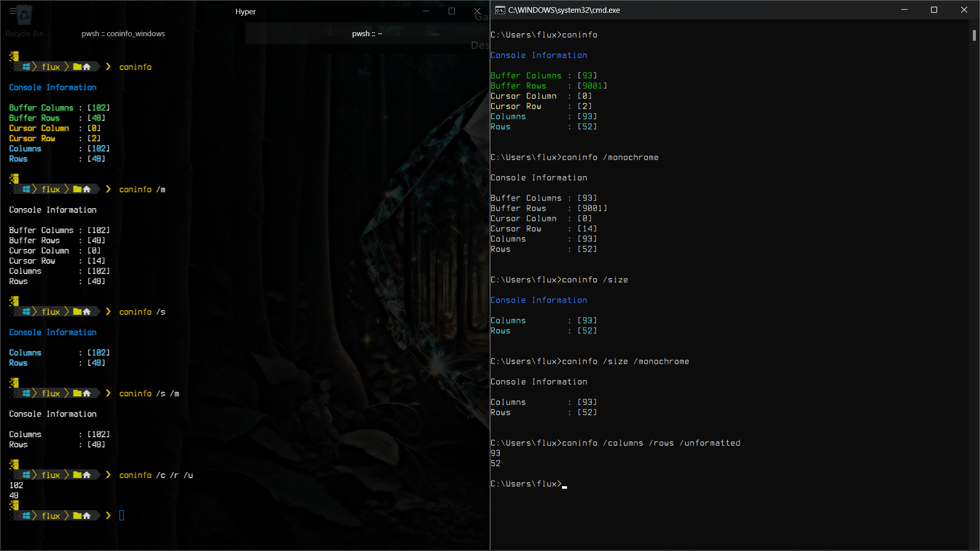The width and height of the screenshot is (980, 551).
Task: Switch to the 'pwsh :: coninfo_windows' tab
Action: coord(123,34)
